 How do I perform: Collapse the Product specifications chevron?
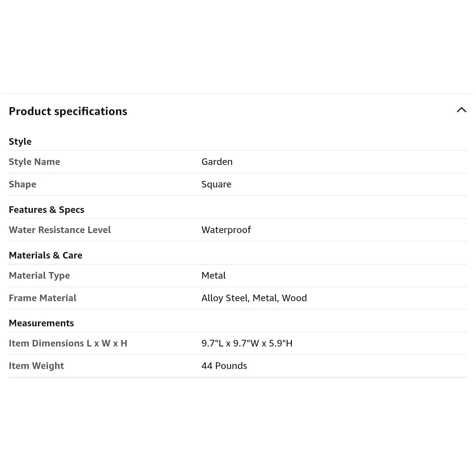(x=461, y=110)
